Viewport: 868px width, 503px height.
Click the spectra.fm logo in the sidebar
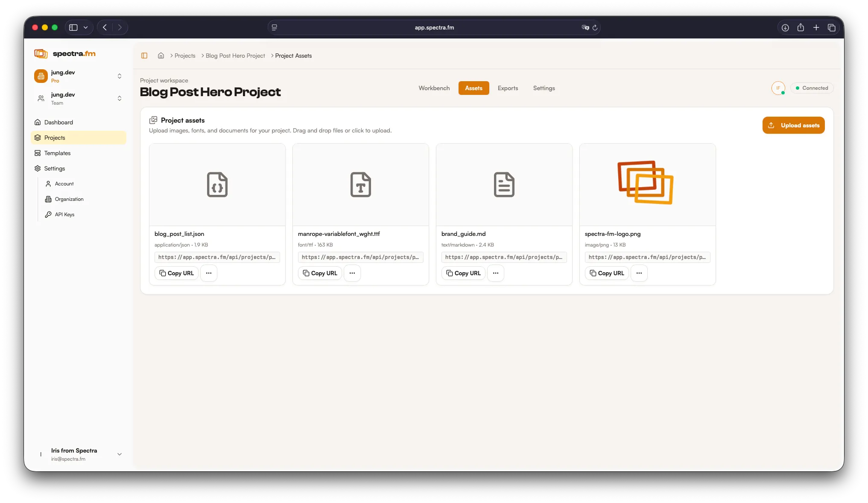coord(65,53)
